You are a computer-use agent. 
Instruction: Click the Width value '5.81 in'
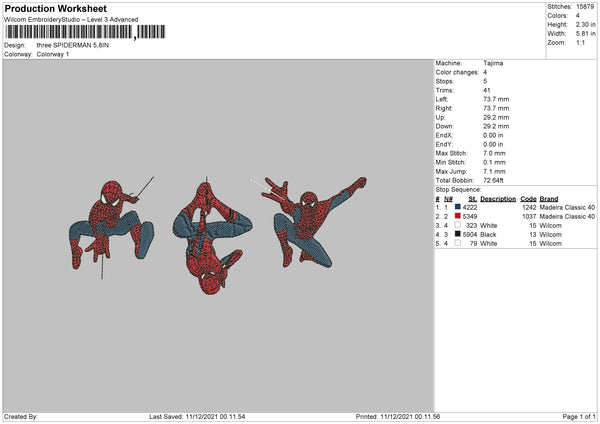pos(585,34)
